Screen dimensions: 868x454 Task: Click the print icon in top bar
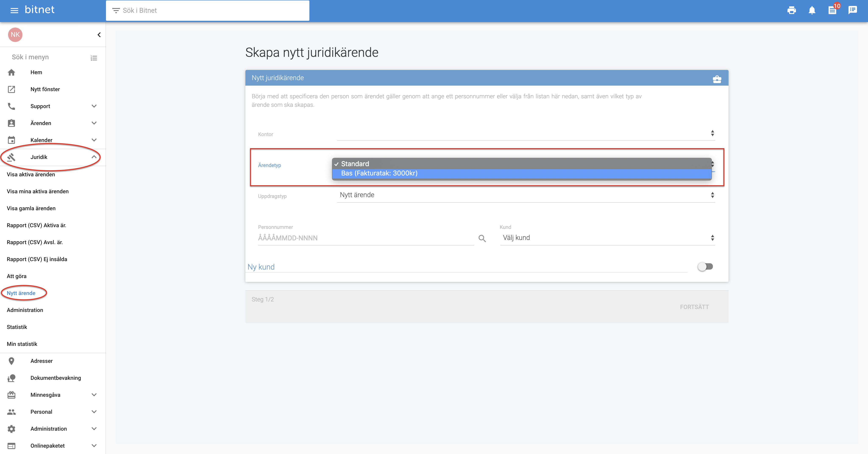coord(791,10)
